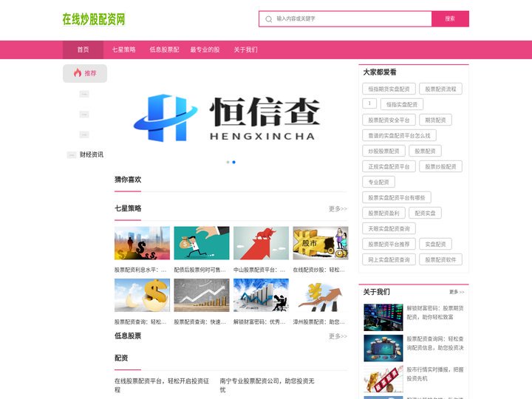Open article 南宁专业股票配资公司，助您投资无忧

pos(267,385)
